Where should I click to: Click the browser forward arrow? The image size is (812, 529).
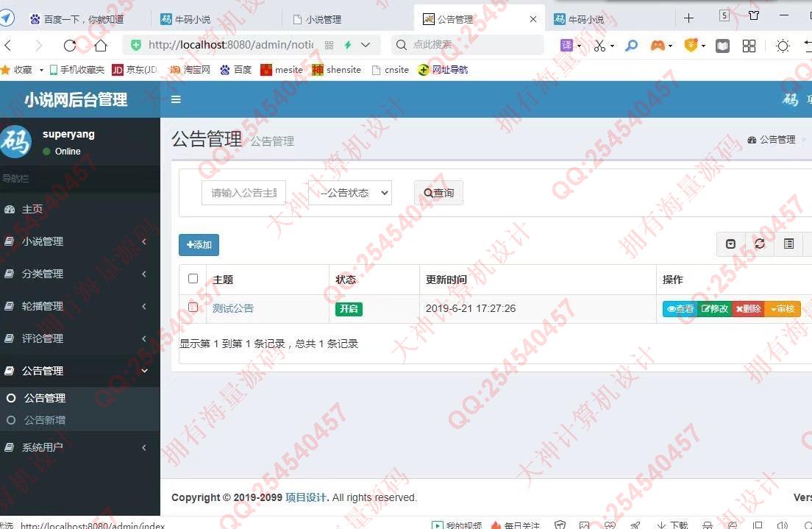point(39,46)
